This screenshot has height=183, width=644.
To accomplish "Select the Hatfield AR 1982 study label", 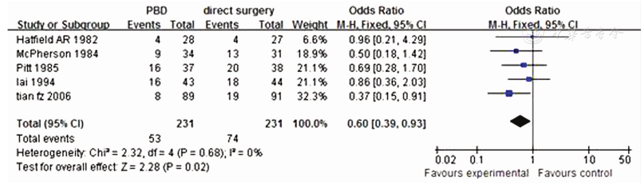I will point(57,40).
